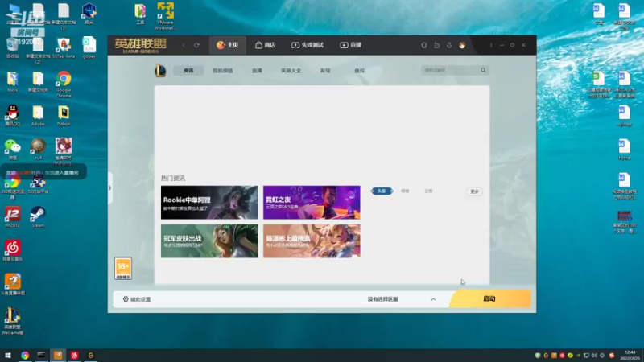644x362 pixels.
Task: Open the Adobe folder on desktop
Action: click(x=38, y=115)
